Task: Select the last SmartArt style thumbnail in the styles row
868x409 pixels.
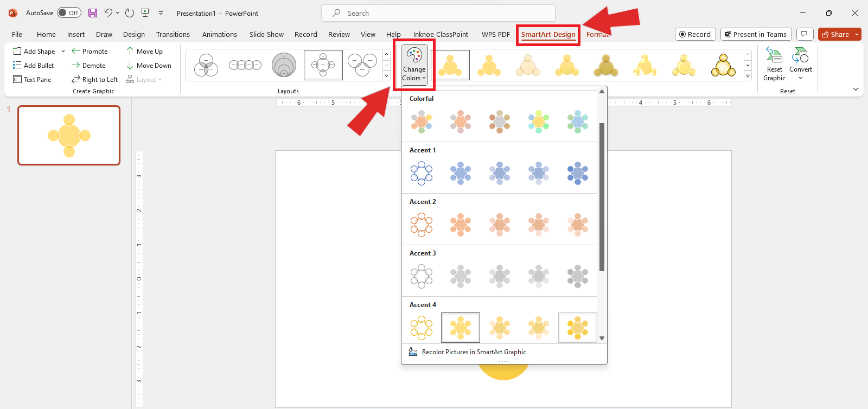Action: pos(723,65)
